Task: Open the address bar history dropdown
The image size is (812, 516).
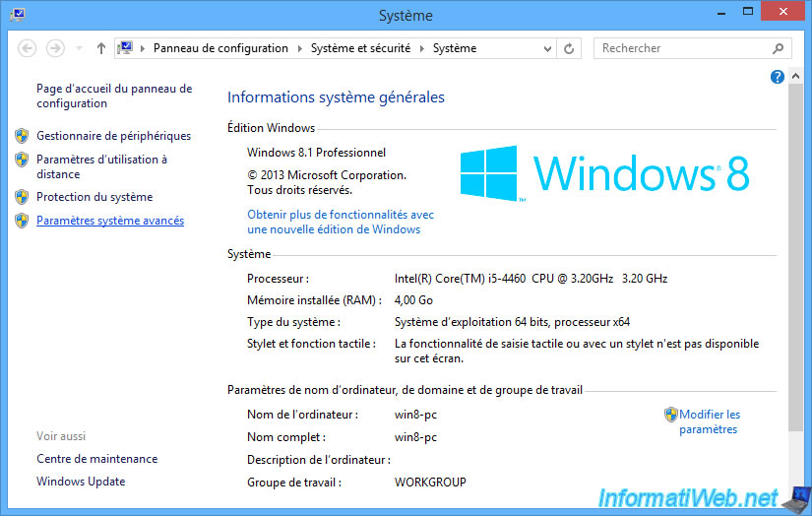Action: (x=547, y=48)
